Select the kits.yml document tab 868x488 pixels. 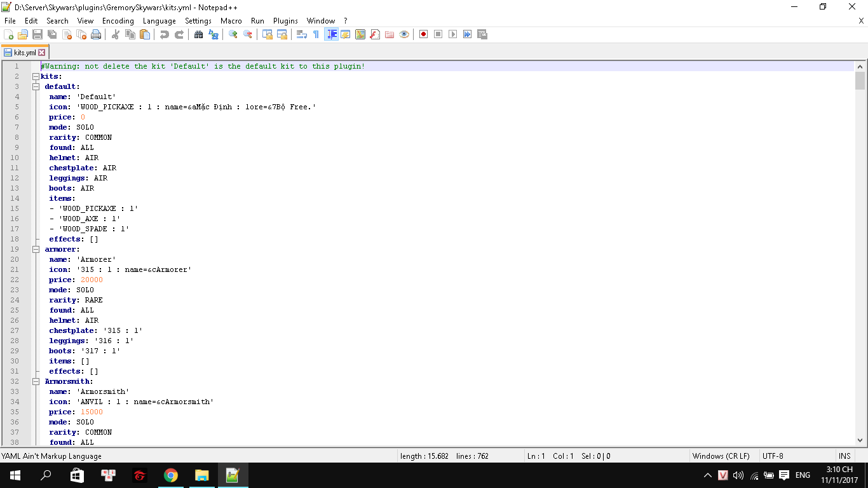(x=25, y=52)
